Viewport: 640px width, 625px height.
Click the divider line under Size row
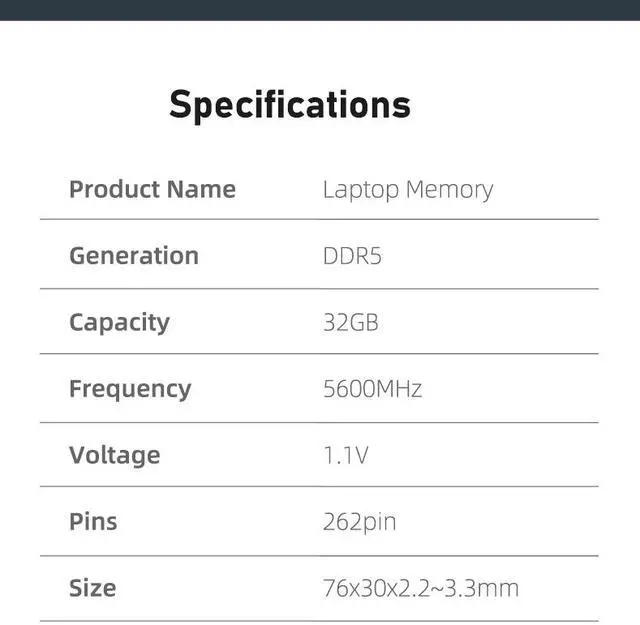[320, 620]
